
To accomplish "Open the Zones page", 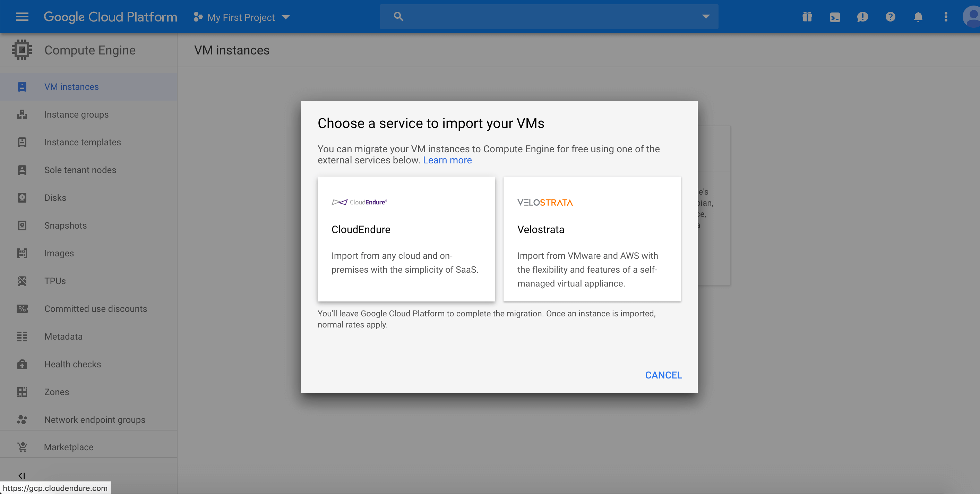I will [88, 392].
